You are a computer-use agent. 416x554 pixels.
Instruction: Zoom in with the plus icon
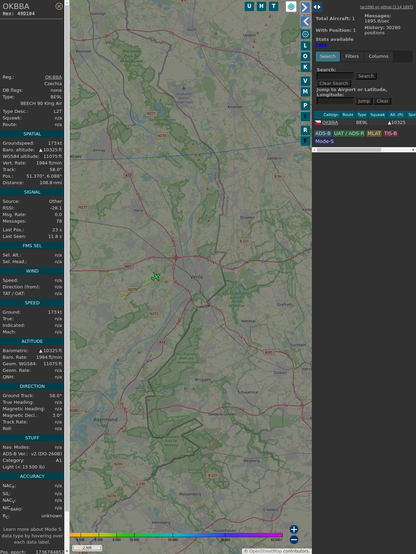click(294, 529)
